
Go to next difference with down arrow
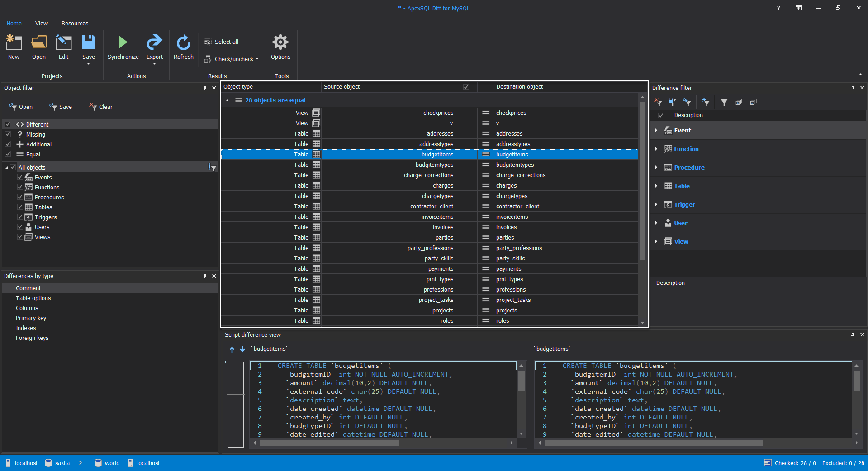coord(242,349)
